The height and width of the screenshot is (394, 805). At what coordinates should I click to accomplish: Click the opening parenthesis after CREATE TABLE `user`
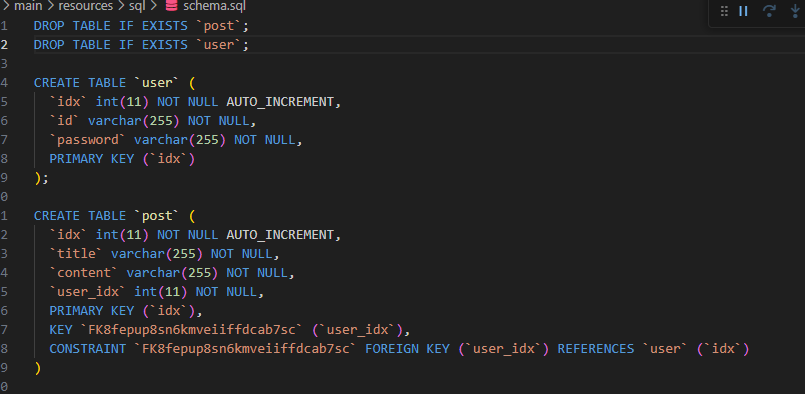tap(192, 83)
